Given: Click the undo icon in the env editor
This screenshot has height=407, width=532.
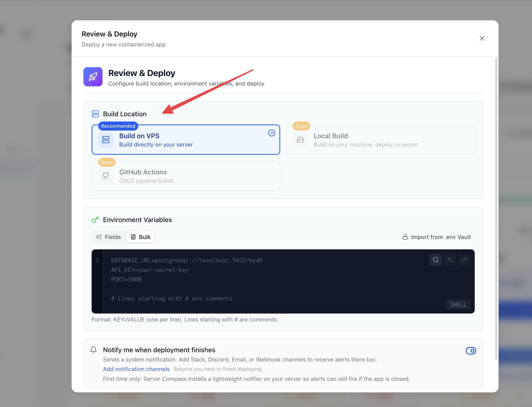Looking at the screenshot, I should (450, 260).
